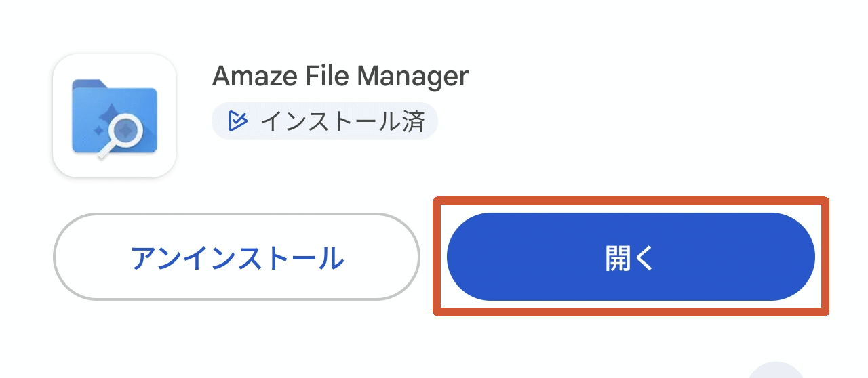Screen dimensions: 868x378
Task: Tap the インストール済 text label
Action: pos(342,122)
